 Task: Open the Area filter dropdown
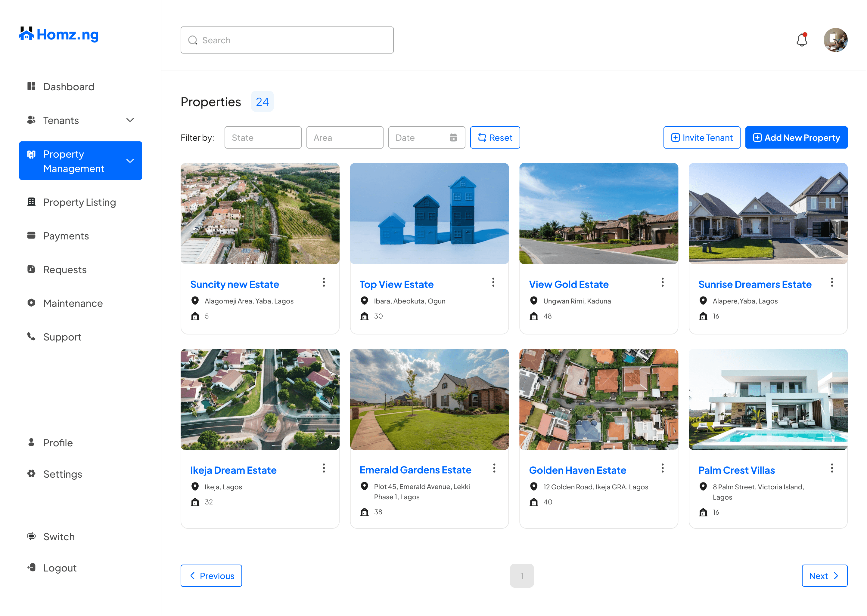(344, 138)
